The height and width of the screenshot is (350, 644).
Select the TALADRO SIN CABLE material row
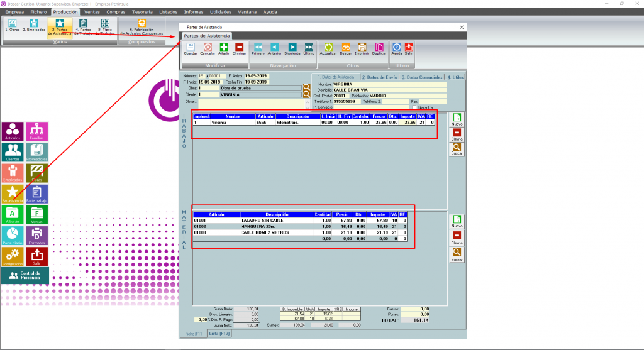pyautogui.click(x=300, y=221)
